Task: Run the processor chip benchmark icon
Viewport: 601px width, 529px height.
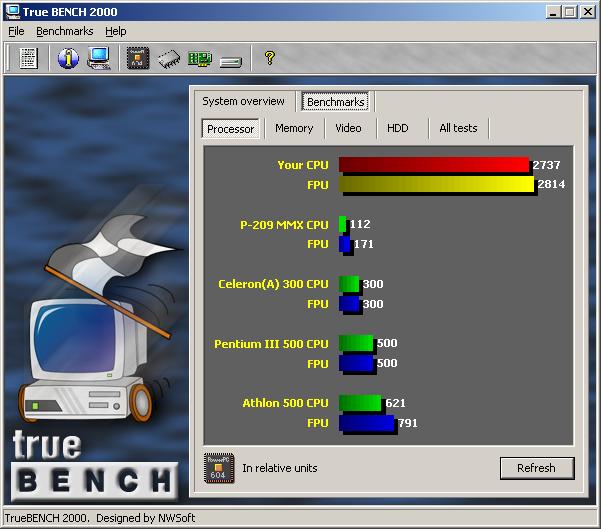Action: 138,58
